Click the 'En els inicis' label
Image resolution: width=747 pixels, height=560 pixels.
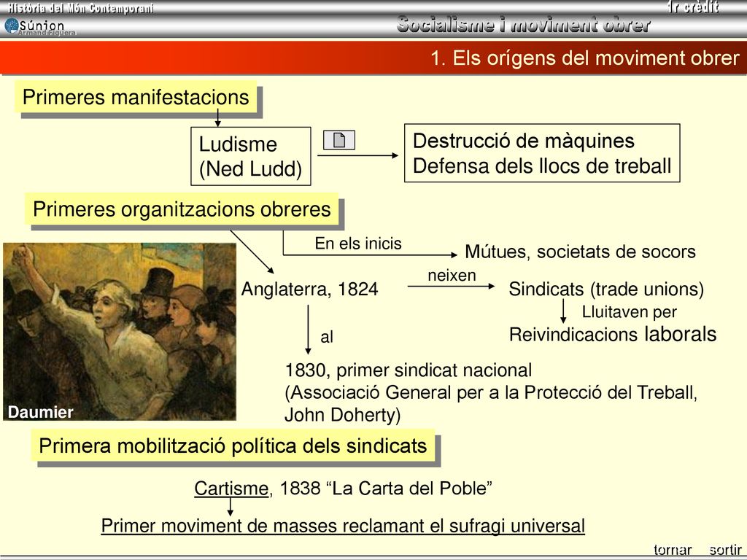(358, 244)
